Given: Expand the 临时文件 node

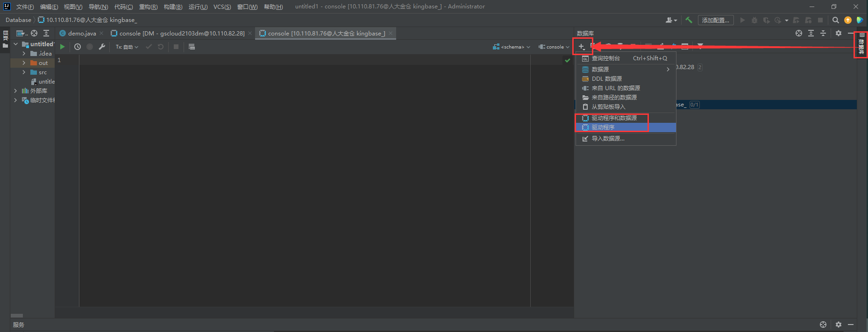Looking at the screenshot, I should (16, 100).
